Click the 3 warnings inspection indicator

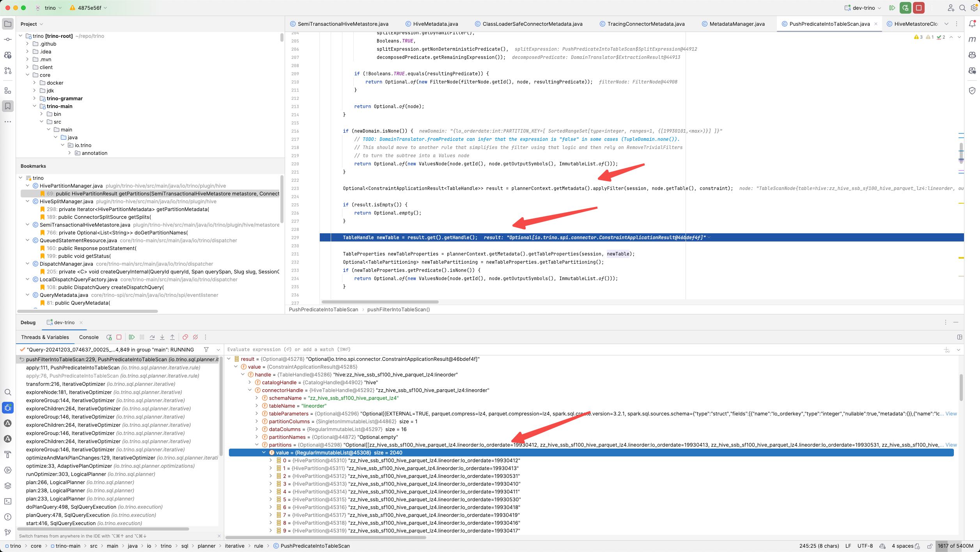918,37
